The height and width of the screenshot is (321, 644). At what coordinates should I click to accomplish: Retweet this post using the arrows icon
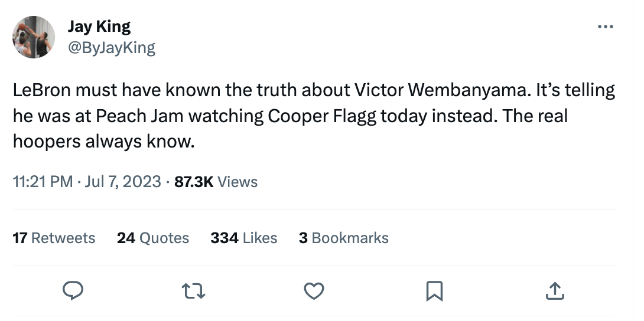click(194, 290)
